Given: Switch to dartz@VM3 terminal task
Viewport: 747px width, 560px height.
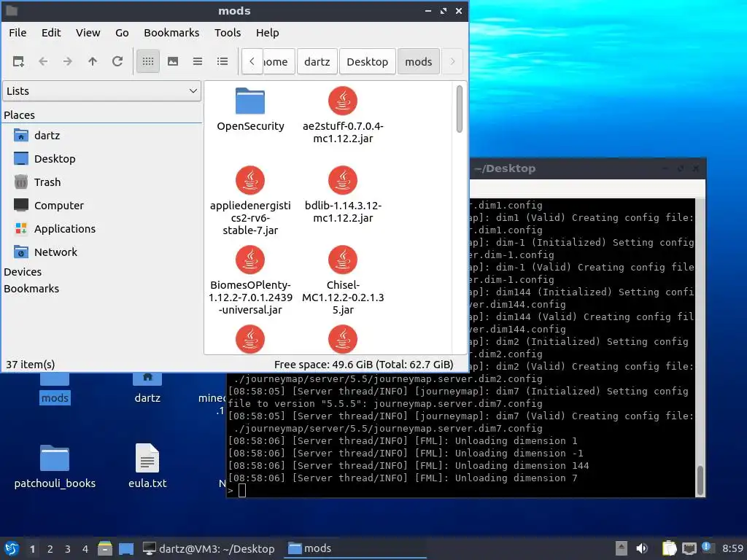Looking at the screenshot, I should [x=209, y=549].
